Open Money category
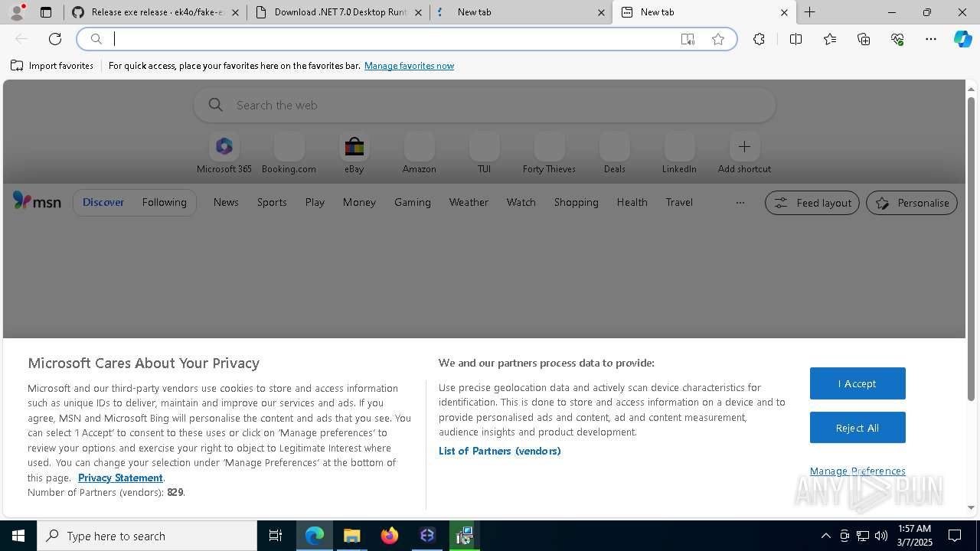980x551 pixels. click(359, 202)
